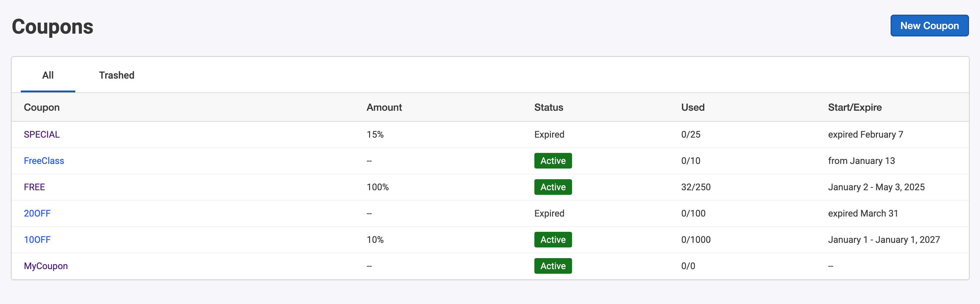Open the SPECIAL coupon

click(x=41, y=134)
